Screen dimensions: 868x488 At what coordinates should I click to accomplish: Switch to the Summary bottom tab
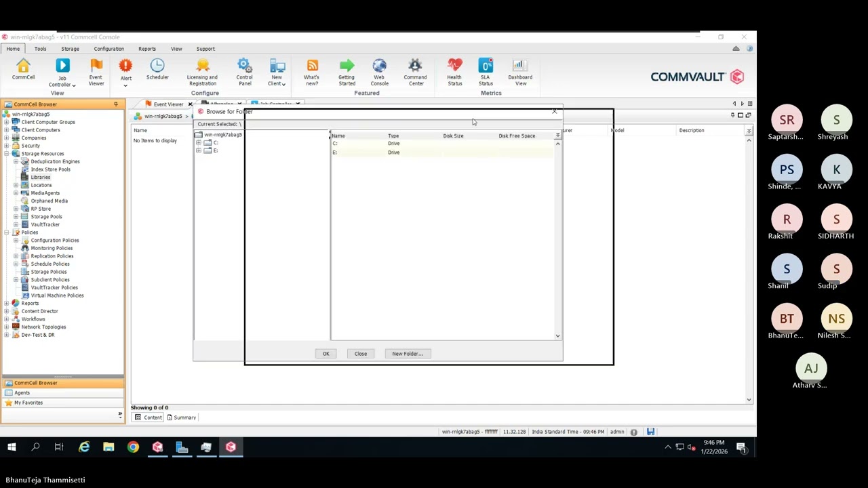[181, 418]
